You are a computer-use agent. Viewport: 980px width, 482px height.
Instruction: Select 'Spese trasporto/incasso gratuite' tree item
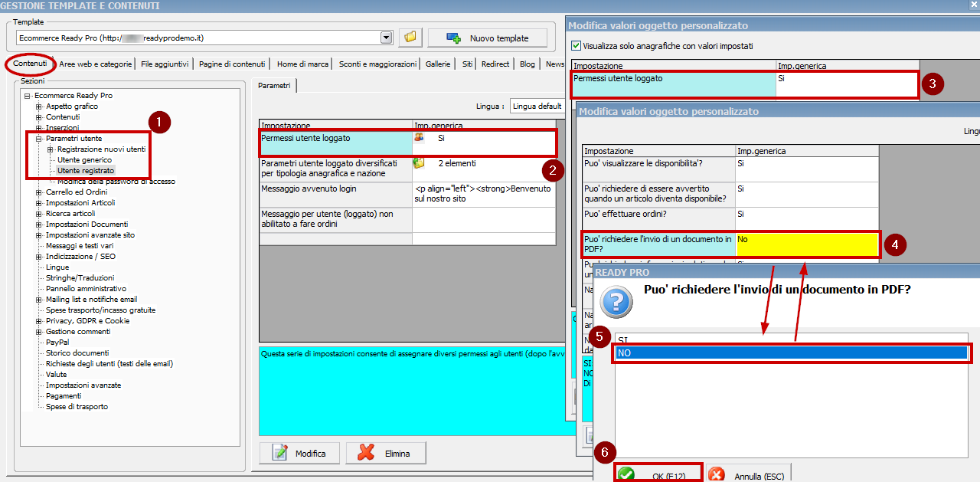click(100, 310)
